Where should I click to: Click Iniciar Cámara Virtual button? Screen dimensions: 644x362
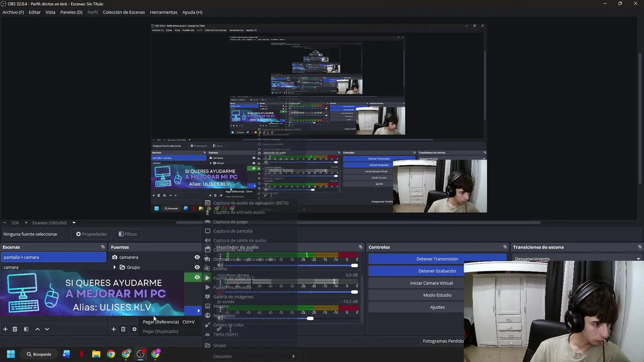click(x=431, y=283)
